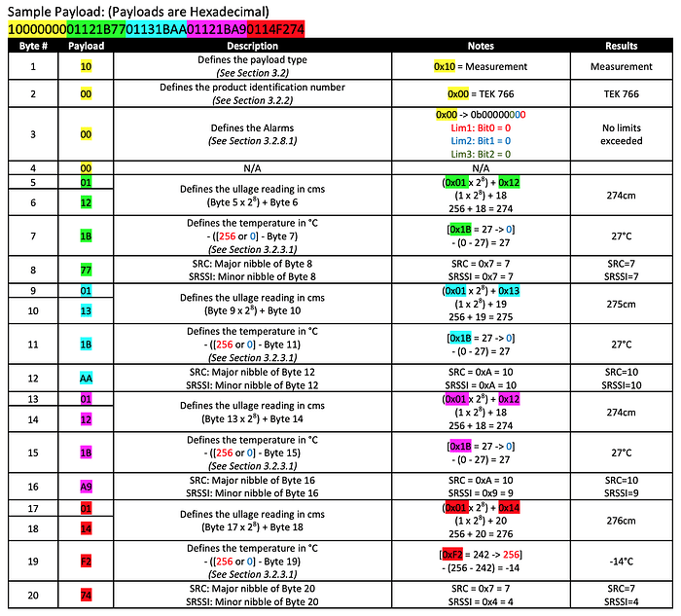Click '0x00 = TEK 766' note
The image size is (681, 616).
pos(481,93)
